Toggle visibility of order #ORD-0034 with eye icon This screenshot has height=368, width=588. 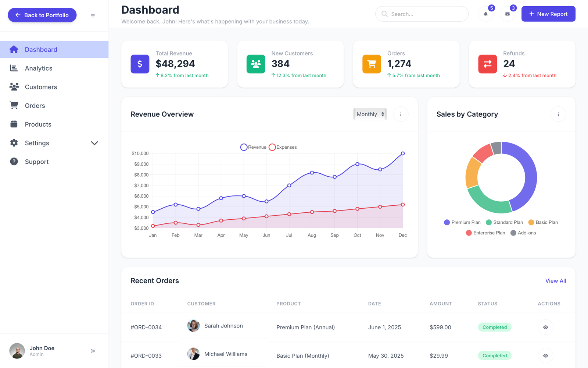pos(545,327)
